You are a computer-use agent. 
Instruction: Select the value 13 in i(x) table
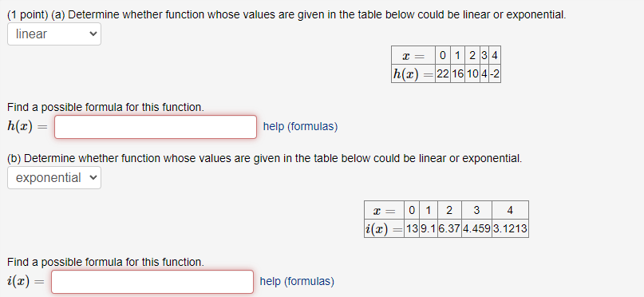[x=412, y=229]
